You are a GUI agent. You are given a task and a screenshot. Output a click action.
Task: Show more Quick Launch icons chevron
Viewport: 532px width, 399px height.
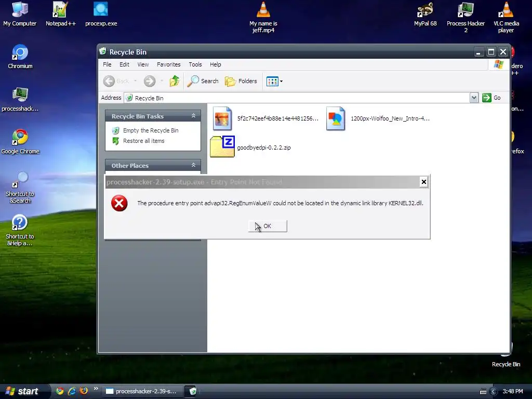96,389
